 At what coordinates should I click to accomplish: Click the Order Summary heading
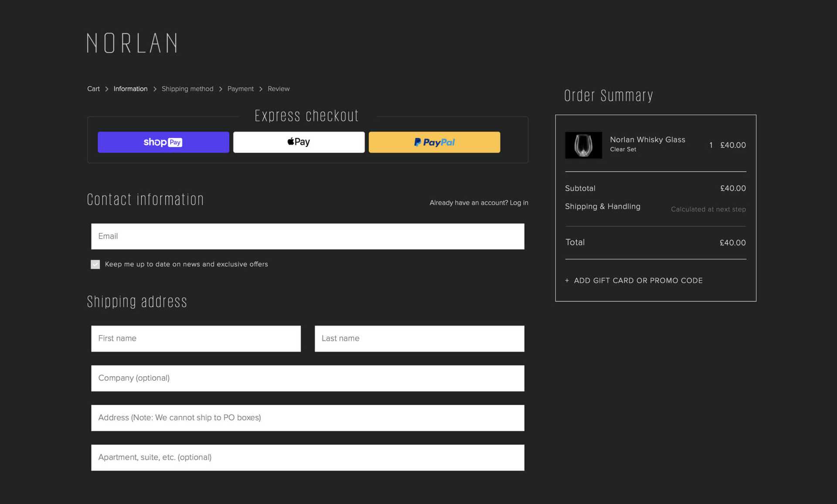pos(609,95)
